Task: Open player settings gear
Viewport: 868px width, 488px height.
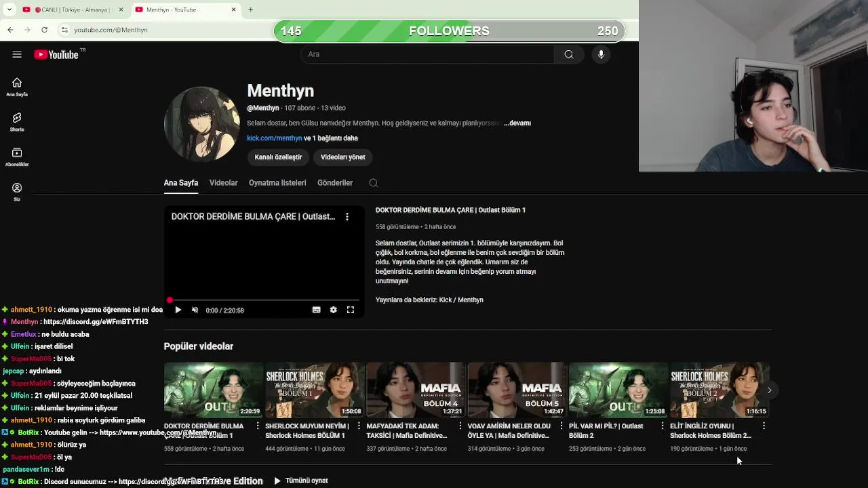Action: pyautogui.click(x=334, y=310)
